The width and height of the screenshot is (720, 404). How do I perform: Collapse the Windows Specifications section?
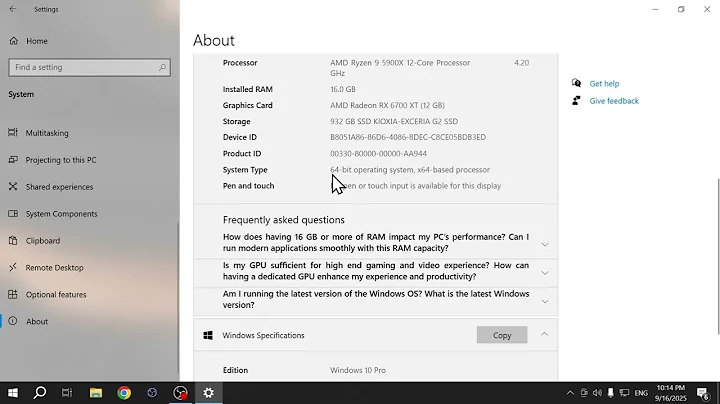pos(544,334)
